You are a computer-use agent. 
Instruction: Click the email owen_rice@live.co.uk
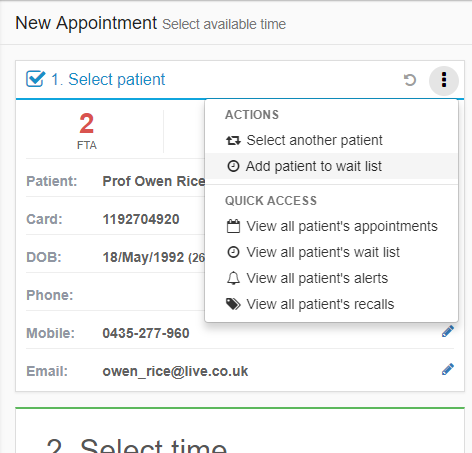tap(175, 371)
